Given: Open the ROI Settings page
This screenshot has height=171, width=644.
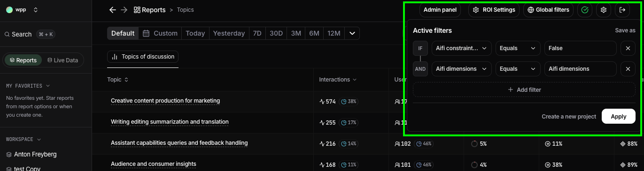Looking at the screenshot, I should [494, 10].
